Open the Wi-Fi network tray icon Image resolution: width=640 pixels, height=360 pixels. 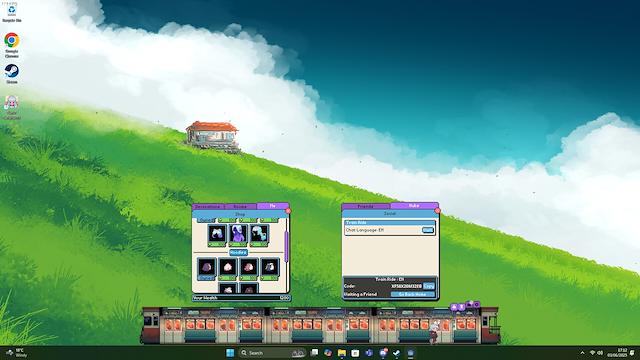(x=593, y=353)
